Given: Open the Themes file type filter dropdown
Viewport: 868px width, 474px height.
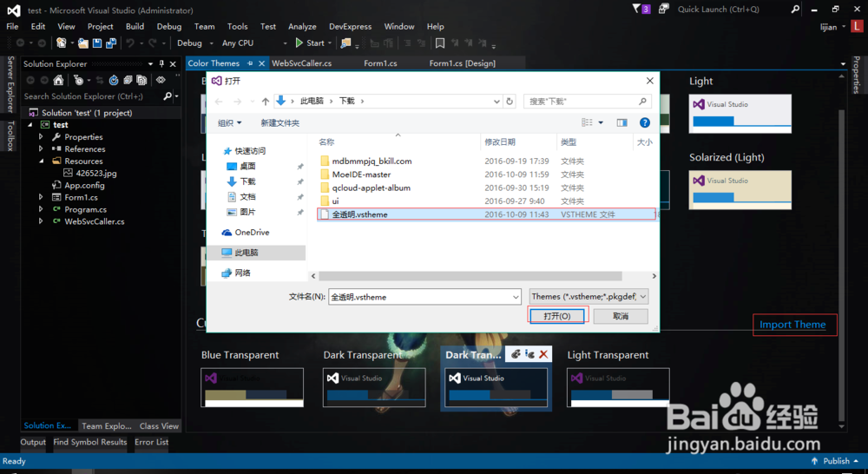Looking at the screenshot, I should [x=642, y=297].
